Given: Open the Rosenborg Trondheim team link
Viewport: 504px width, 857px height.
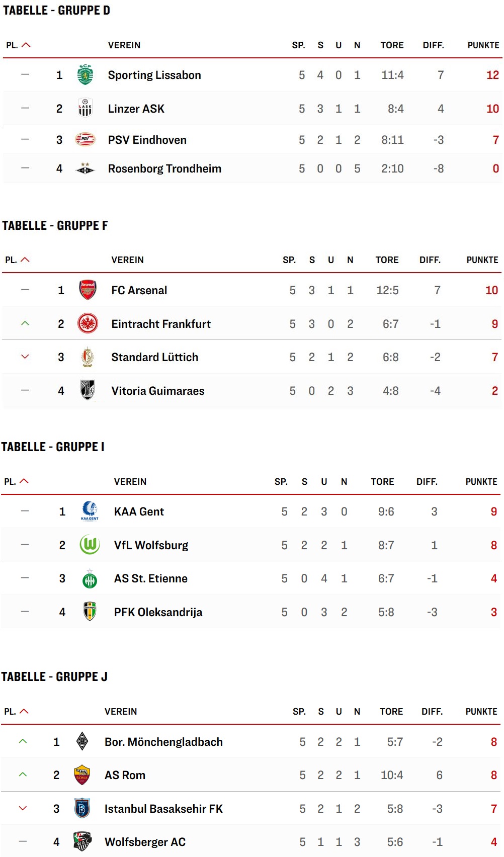Looking at the screenshot, I should (164, 168).
